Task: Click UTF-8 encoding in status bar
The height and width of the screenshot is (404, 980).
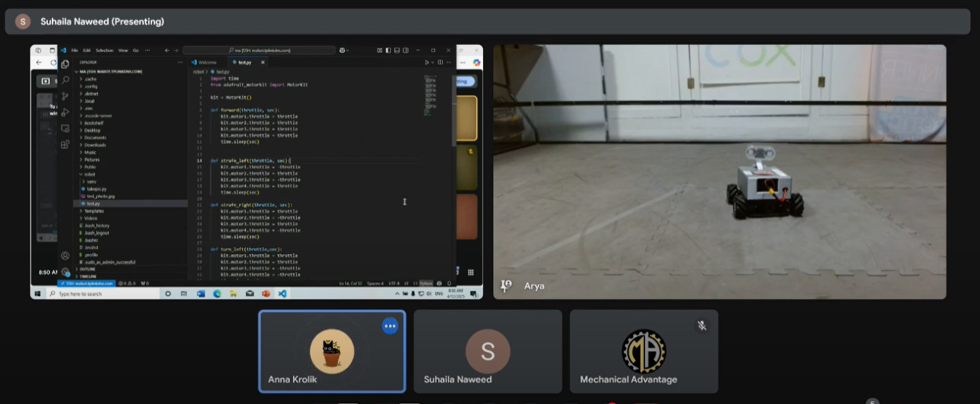Action: (394, 283)
